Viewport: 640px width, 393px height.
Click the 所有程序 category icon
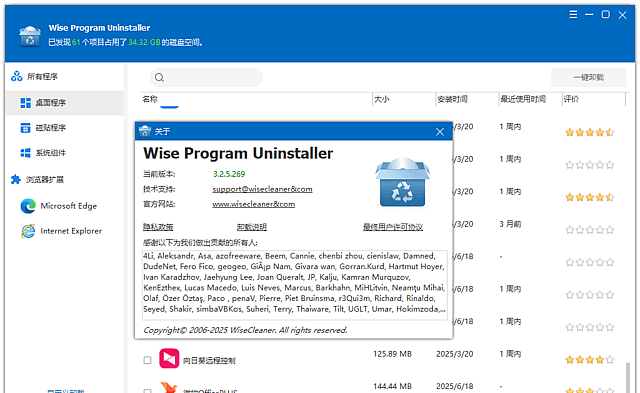tap(16, 76)
